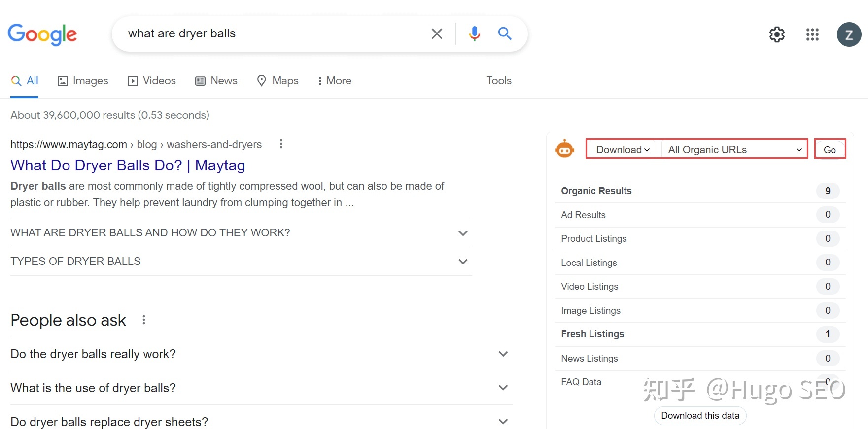Click the voice search microphone icon
868x429 pixels.
click(474, 33)
